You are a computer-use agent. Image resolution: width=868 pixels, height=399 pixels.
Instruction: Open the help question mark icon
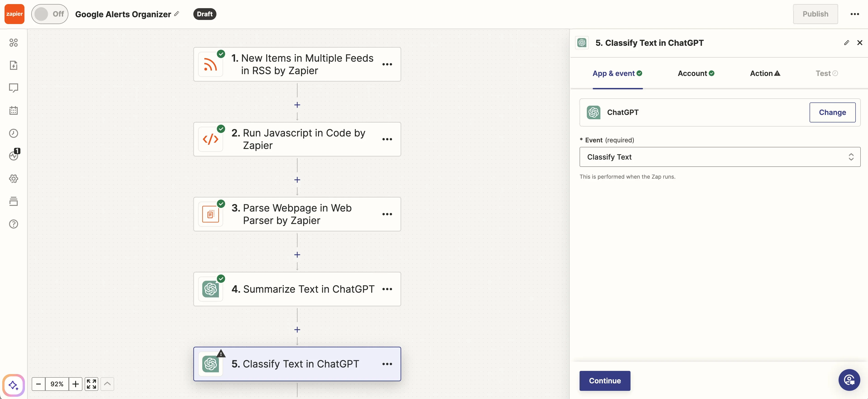(x=14, y=224)
